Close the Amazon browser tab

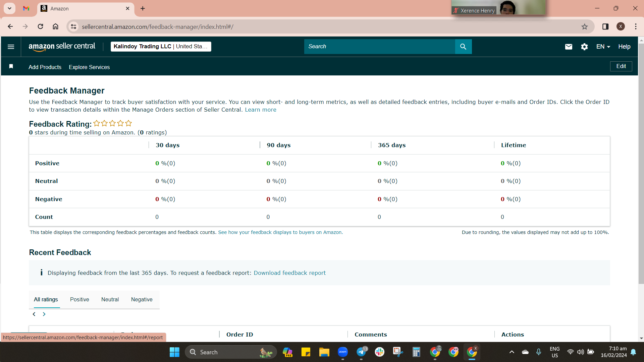pos(127,8)
